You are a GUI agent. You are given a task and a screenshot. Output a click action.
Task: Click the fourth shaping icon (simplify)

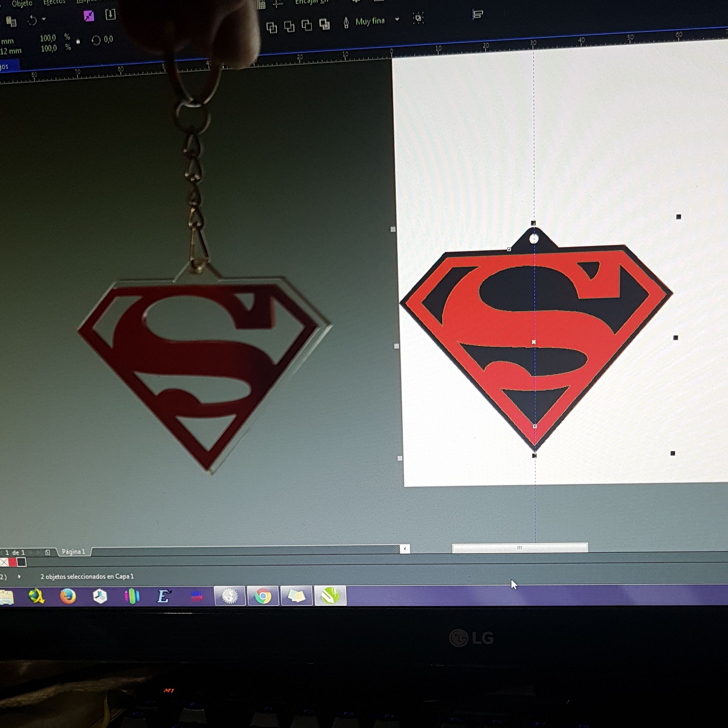pyautogui.click(x=324, y=24)
